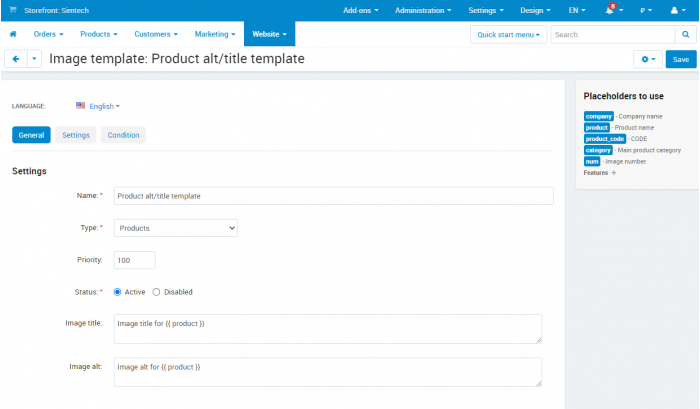Go to the home dashboard icon
Image resolution: width=700 pixels, height=409 pixels.
[13, 34]
